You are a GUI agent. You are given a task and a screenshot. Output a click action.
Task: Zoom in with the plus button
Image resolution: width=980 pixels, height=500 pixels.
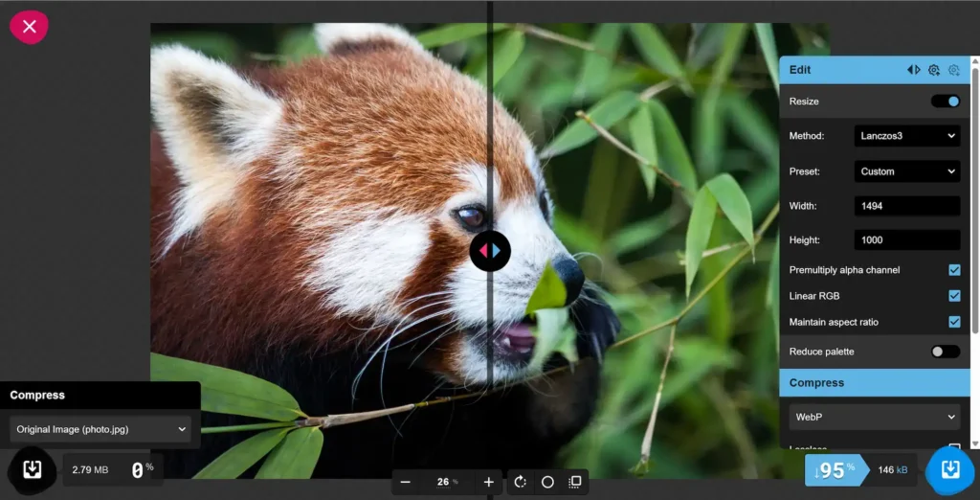click(x=489, y=482)
